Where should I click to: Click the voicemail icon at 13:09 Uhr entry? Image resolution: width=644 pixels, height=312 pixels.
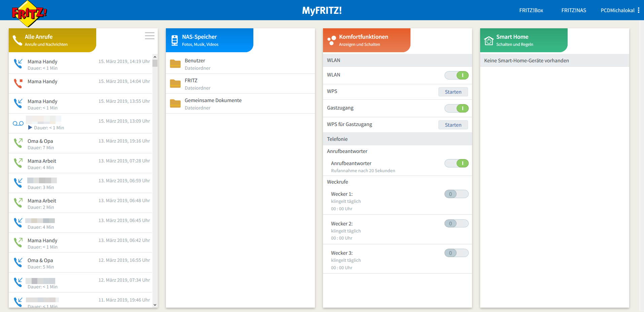point(18,123)
